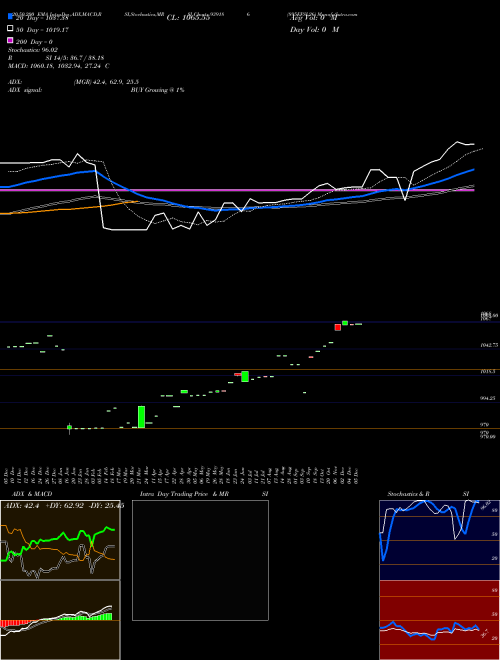Click the 1042.75 price level label

pos(489,345)
